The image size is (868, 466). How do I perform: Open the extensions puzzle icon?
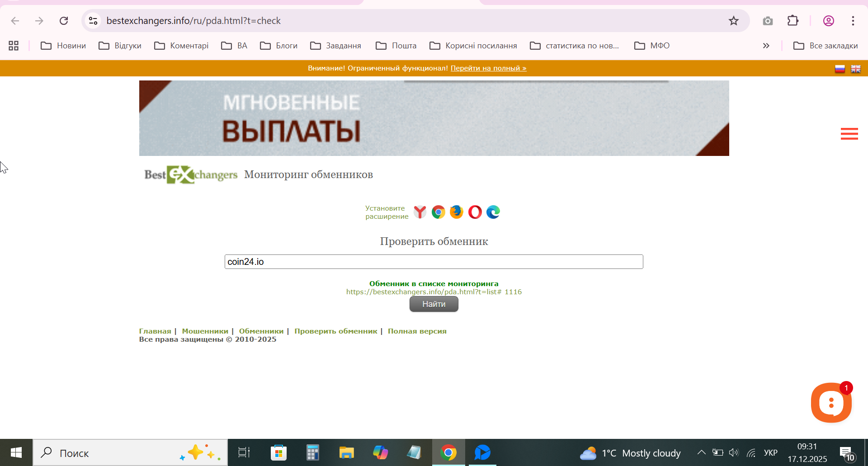tap(793, 21)
